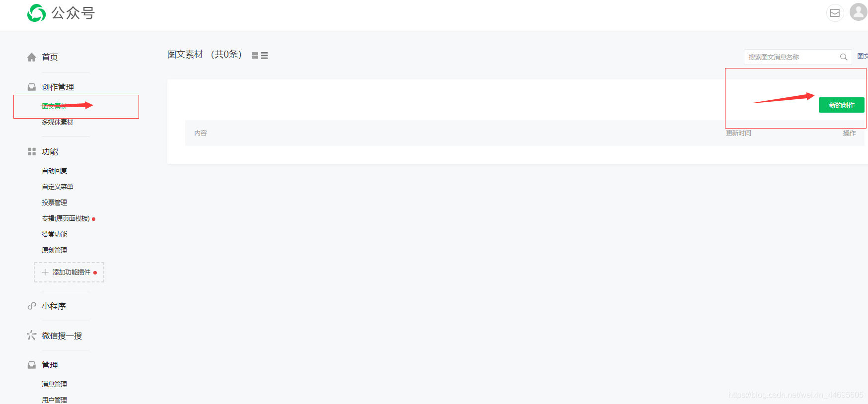Image resolution: width=868 pixels, height=404 pixels.
Task: Open 自动回复 menu item
Action: tap(55, 171)
